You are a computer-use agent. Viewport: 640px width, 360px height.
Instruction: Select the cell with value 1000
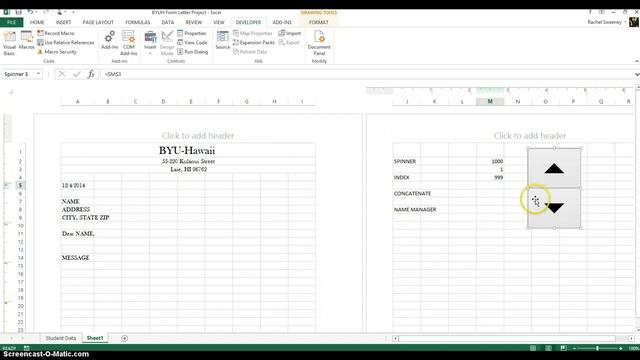click(490, 161)
